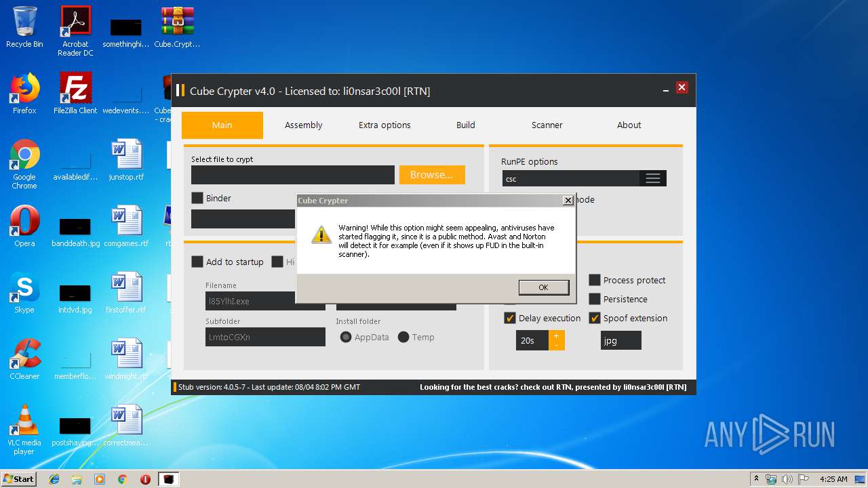
Task: Open windmight.rtf document icon
Action: pyautogui.click(x=126, y=359)
